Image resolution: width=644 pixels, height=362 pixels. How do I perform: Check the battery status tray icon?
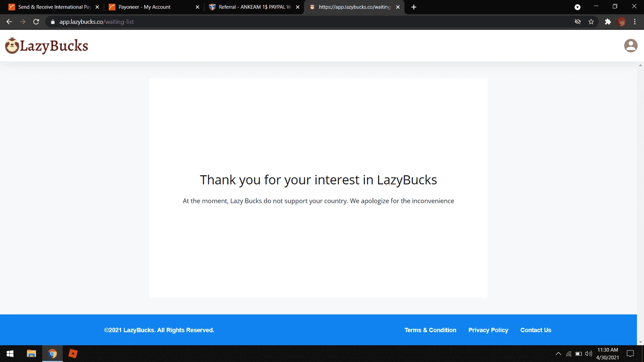[x=579, y=354]
